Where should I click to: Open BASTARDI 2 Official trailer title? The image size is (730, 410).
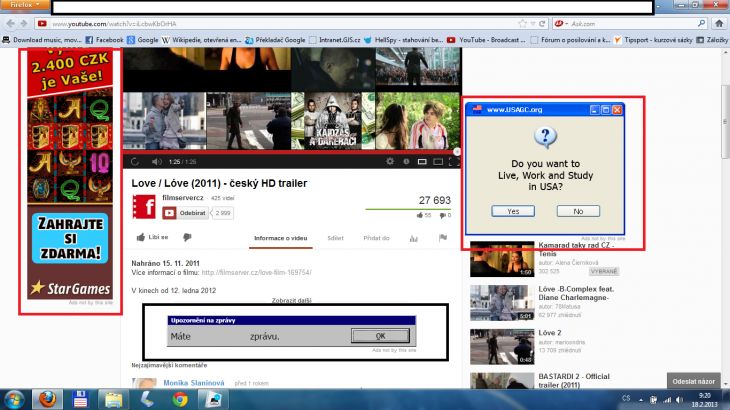pos(574,381)
